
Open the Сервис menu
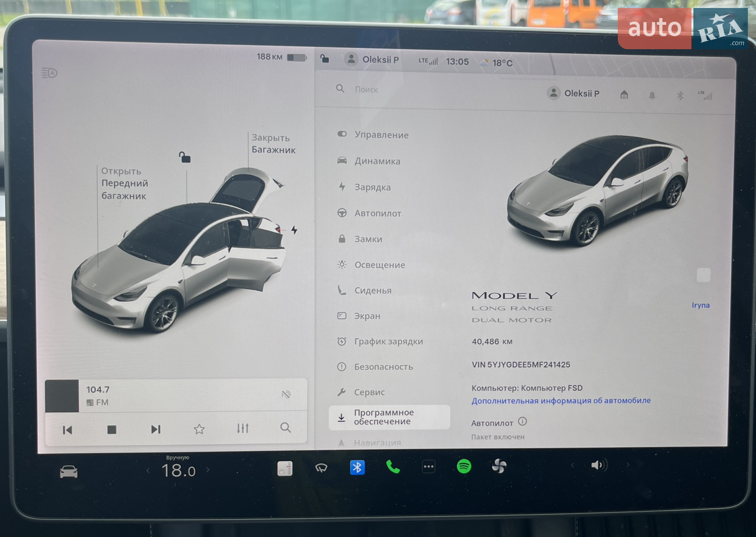point(361,392)
